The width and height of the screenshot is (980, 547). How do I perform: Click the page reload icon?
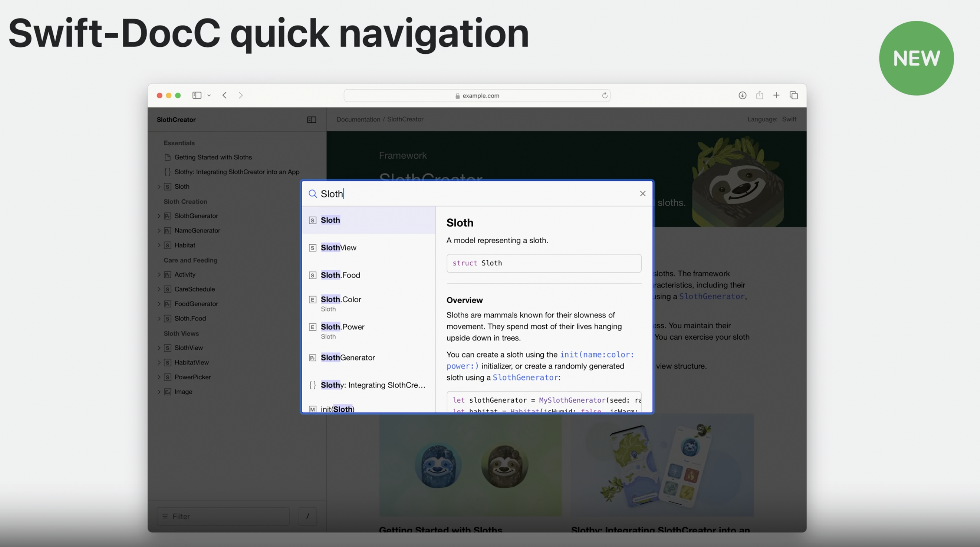604,95
